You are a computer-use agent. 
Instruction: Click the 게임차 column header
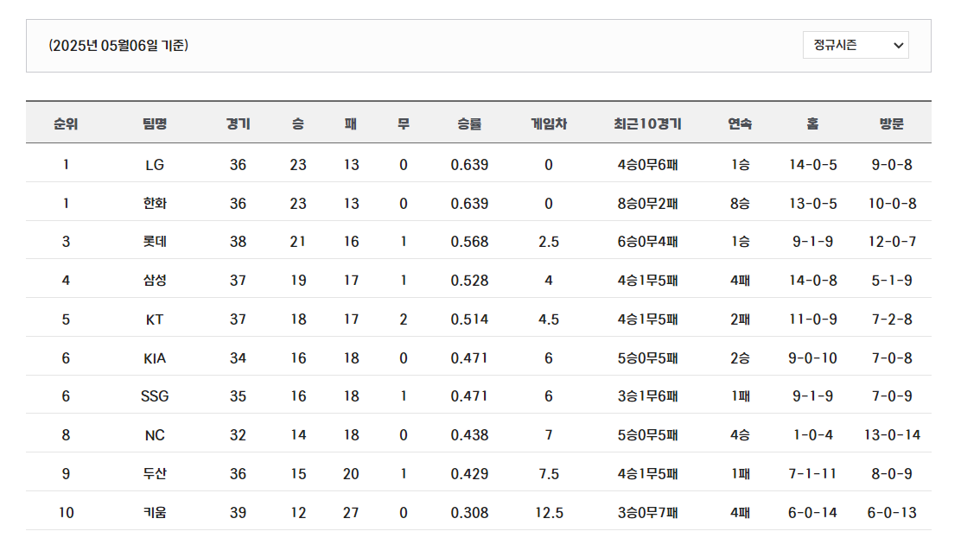(548, 123)
